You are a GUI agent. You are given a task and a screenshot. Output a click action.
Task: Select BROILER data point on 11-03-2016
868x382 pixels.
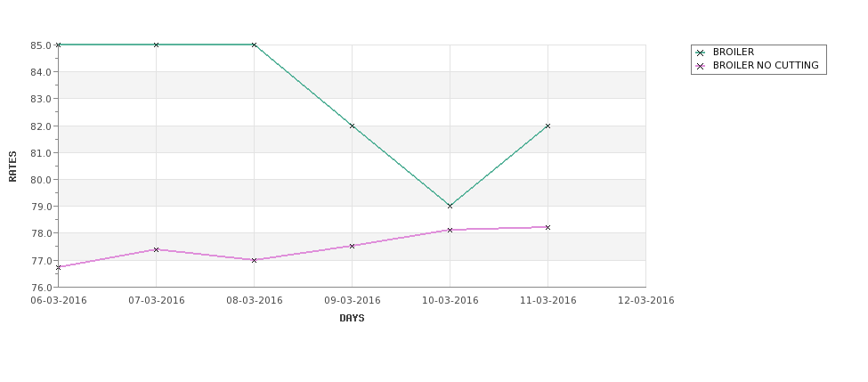(x=548, y=126)
